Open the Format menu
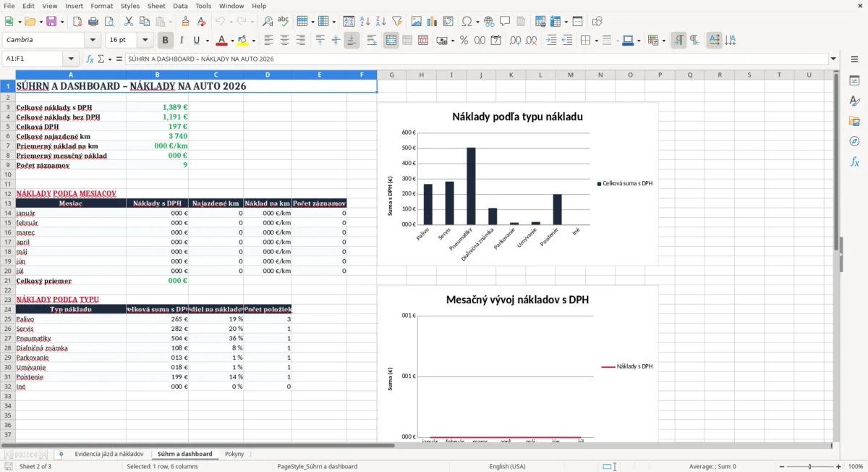Viewport: 868px width, 472px height. pyautogui.click(x=101, y=6)
